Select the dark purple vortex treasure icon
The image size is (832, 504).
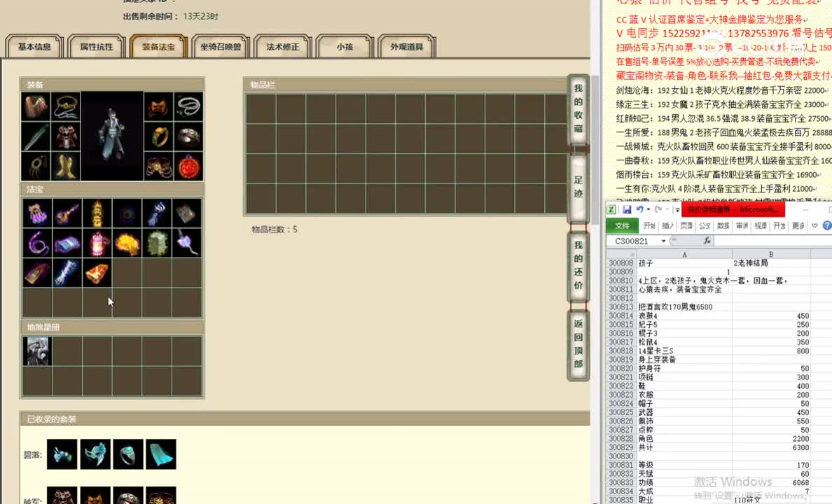coord(127,213)
